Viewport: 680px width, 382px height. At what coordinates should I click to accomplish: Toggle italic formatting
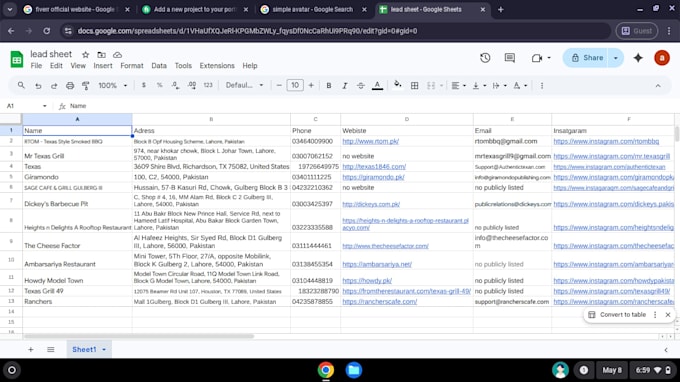click(x=345, y=85)
